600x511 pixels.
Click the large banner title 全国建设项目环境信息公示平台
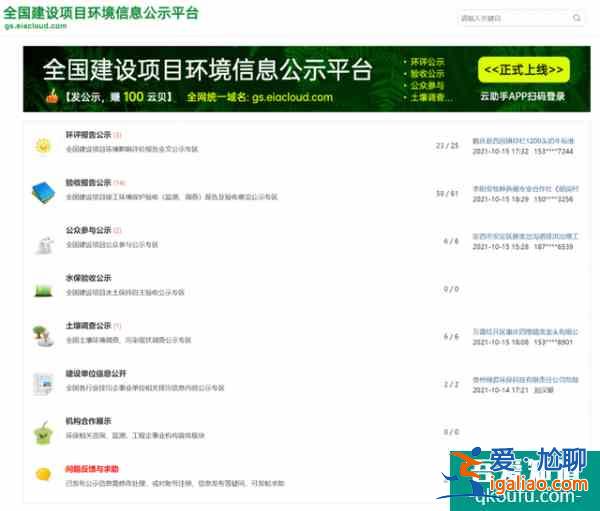207,70
